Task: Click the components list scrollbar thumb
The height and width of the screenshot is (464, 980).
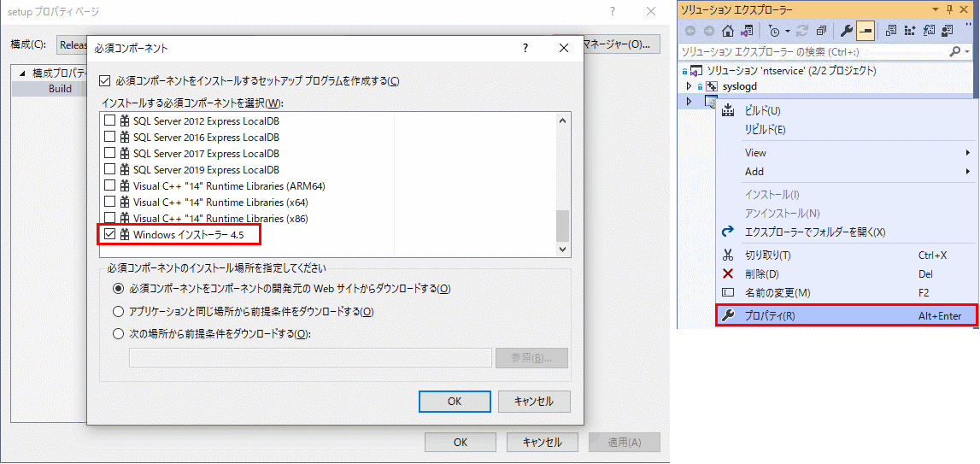Action: pyautogui.click(x=562, y=226)
